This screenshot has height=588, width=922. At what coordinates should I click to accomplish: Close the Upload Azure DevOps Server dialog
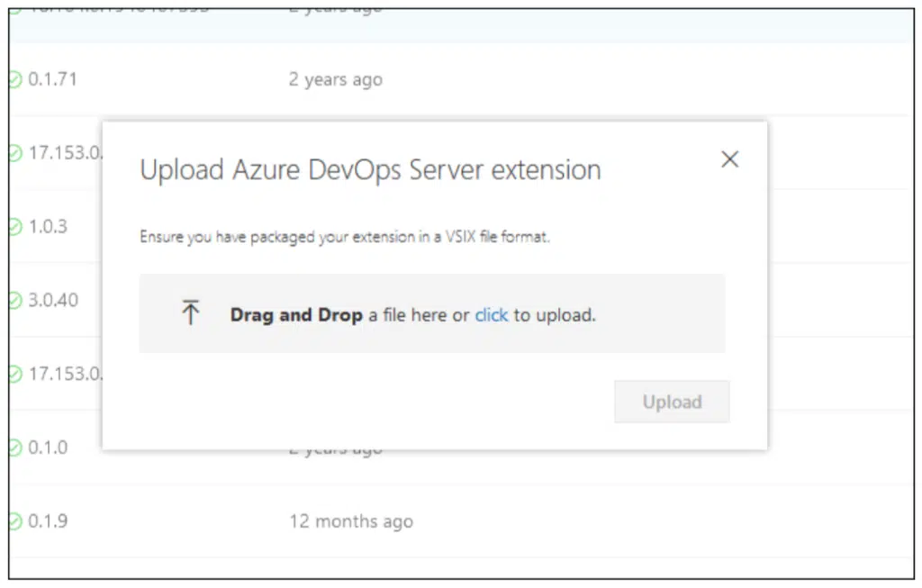(x=730, y=160)
